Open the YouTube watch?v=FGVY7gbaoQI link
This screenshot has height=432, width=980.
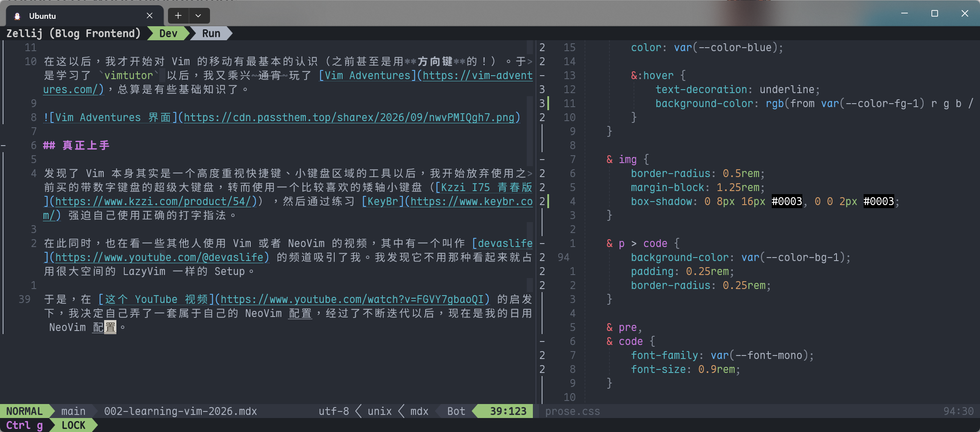(x=352, y=299)
